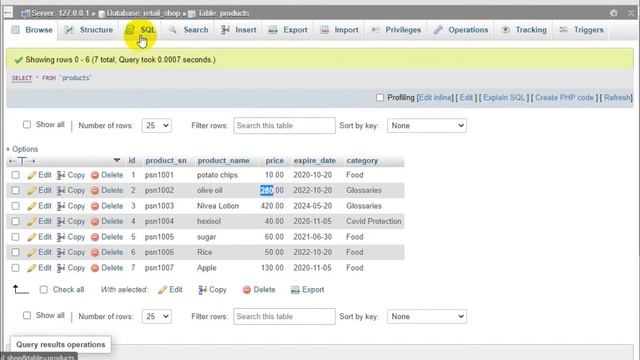The image size is (640, 360).
Task: Tick the Nivea Lotion row checkbox
Action: pos(16,206)
